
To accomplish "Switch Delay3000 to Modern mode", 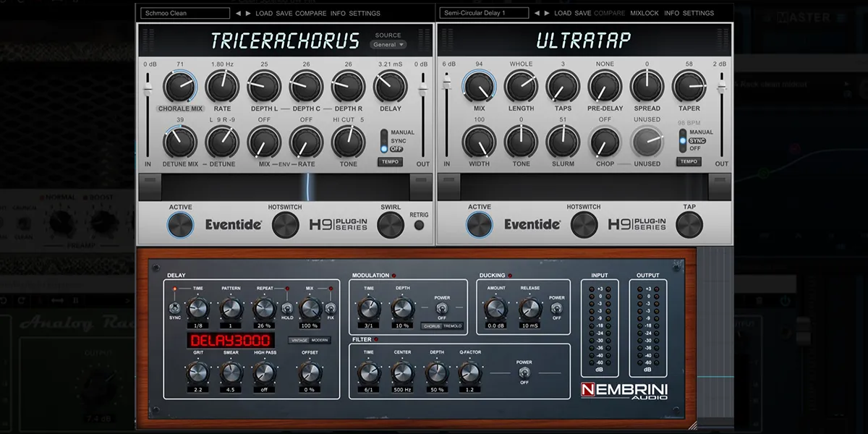I will (319, 340).
